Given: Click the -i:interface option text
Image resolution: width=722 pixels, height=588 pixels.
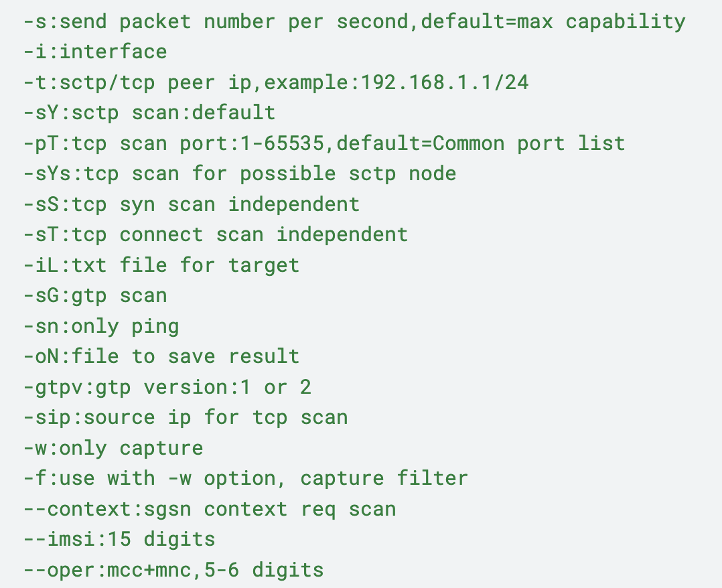Looking at the screenshot, I should click(95, 52).
